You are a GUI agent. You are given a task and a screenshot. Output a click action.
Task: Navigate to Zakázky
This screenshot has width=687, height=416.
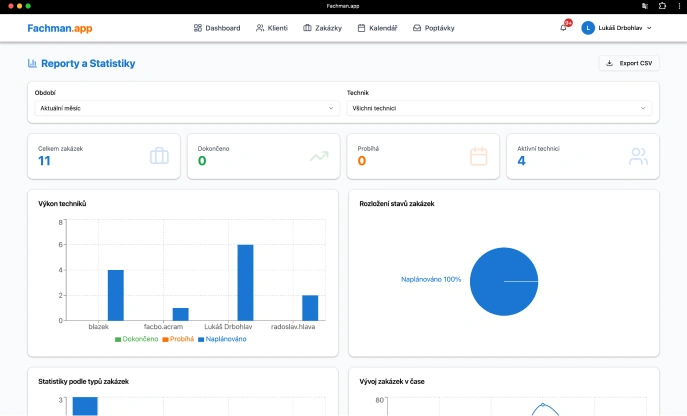[x=321, y=28]
